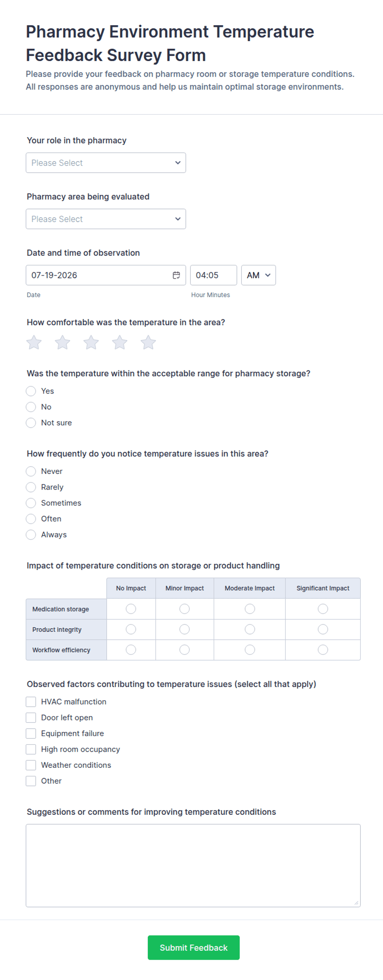
Task: Open the AM/PM selector
Action: click(x=258, y=275)
